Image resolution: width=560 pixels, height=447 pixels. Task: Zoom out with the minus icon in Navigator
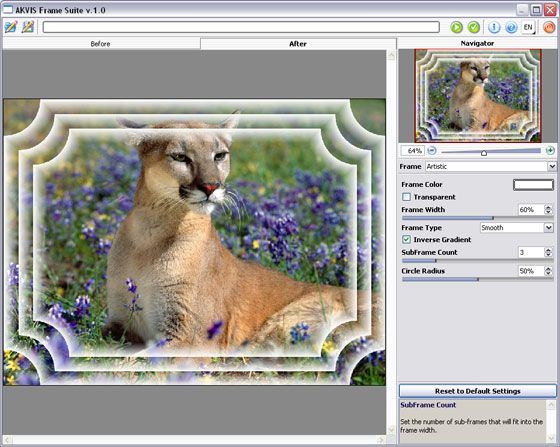(x=432, y=151)
